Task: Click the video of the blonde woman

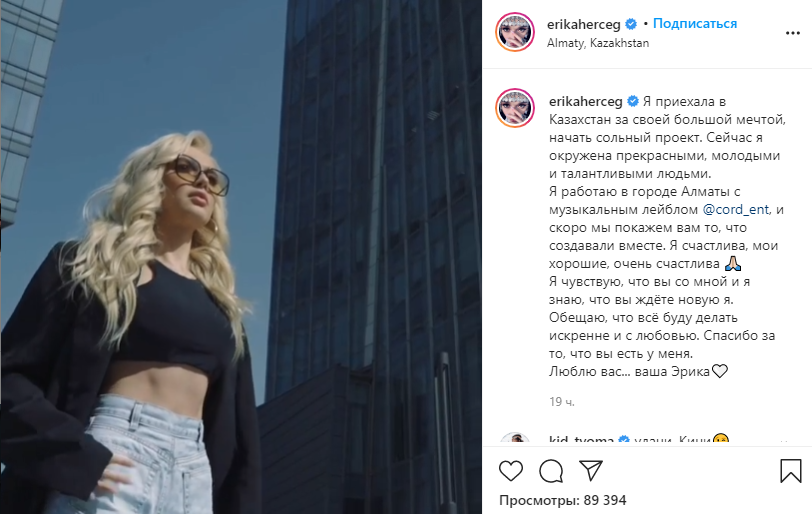Action: tap(241, 257)
